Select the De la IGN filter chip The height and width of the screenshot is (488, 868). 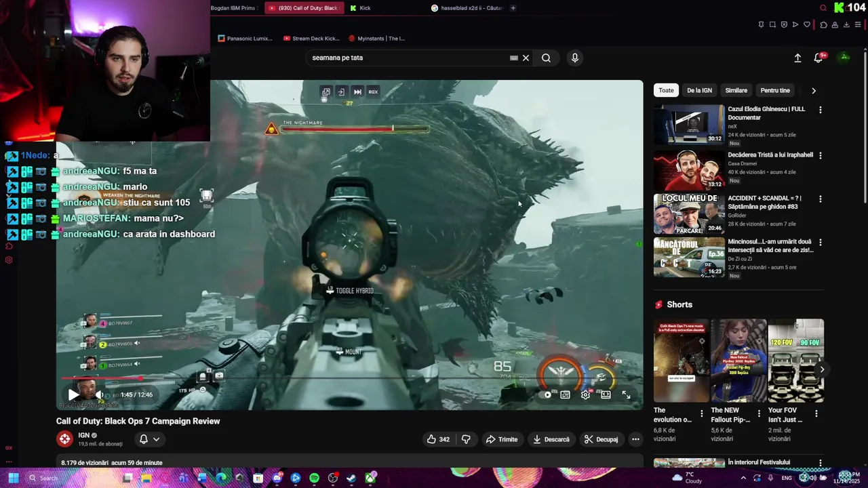point(699,90)
